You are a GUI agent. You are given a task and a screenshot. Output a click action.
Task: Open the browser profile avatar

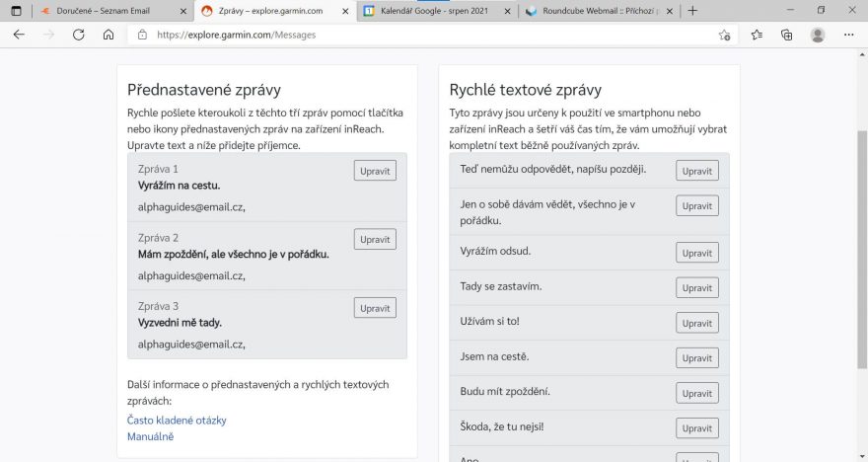click(x=818, y=35)
